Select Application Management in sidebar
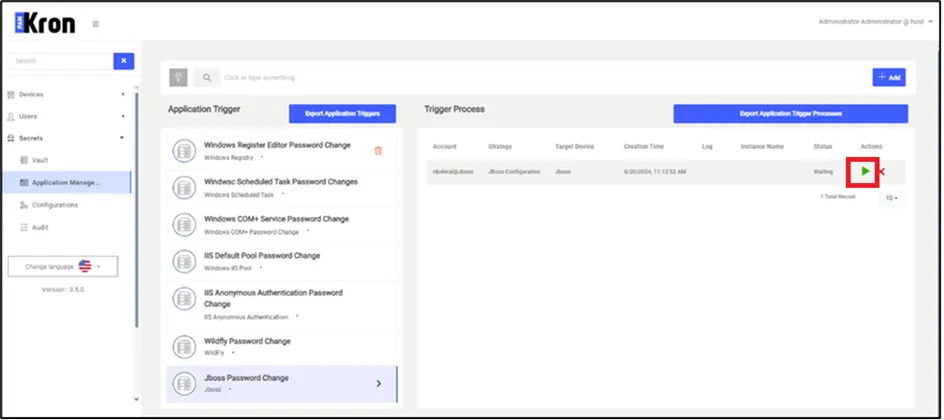 coord(66,182)
